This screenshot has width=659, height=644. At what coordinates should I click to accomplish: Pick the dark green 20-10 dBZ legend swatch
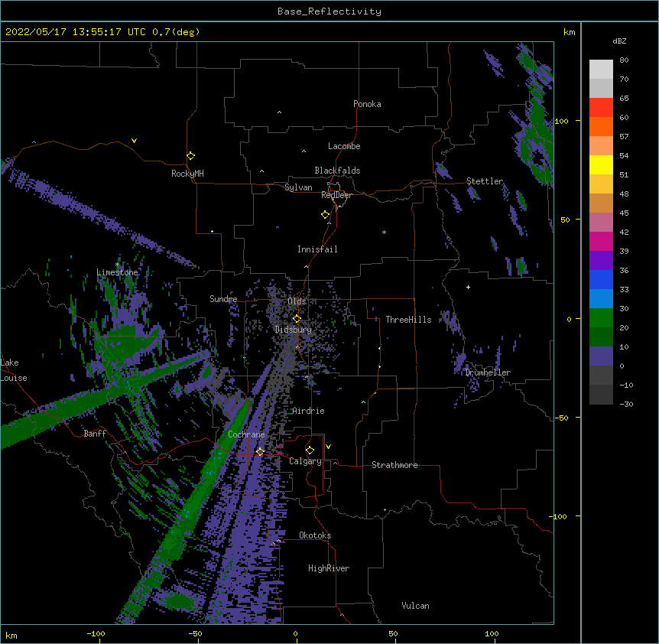601,337
